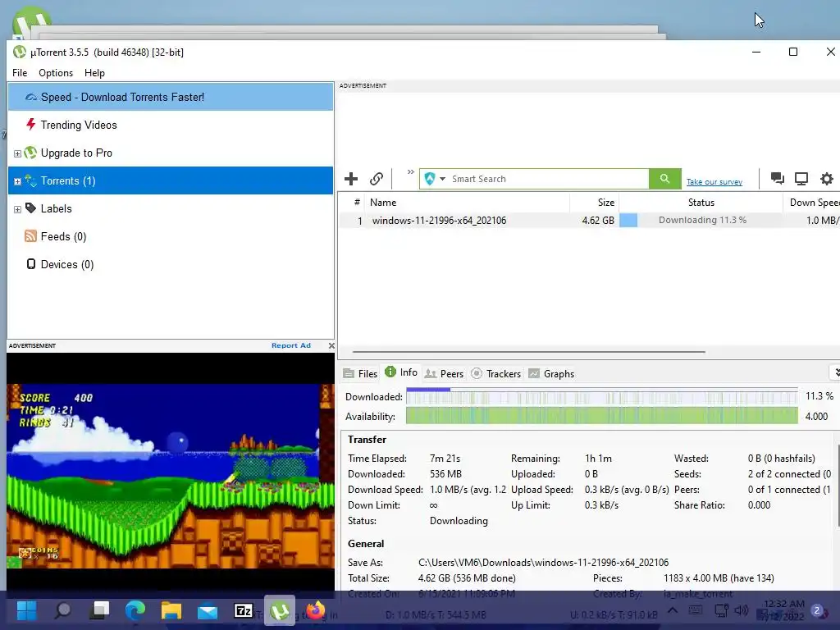This screenshot has width=840, height=630.
Task: Open the Help menu
Action: (94, 73)
